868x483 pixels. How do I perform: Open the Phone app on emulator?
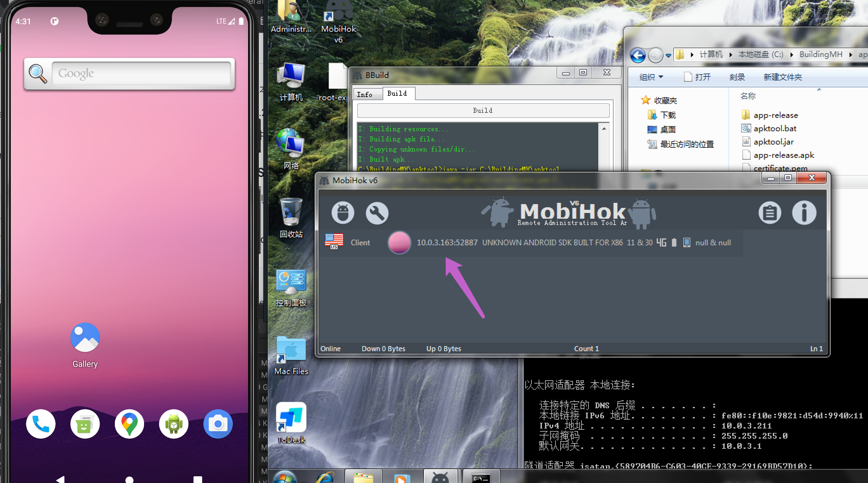pyautogui.click(x=40, y=424)
